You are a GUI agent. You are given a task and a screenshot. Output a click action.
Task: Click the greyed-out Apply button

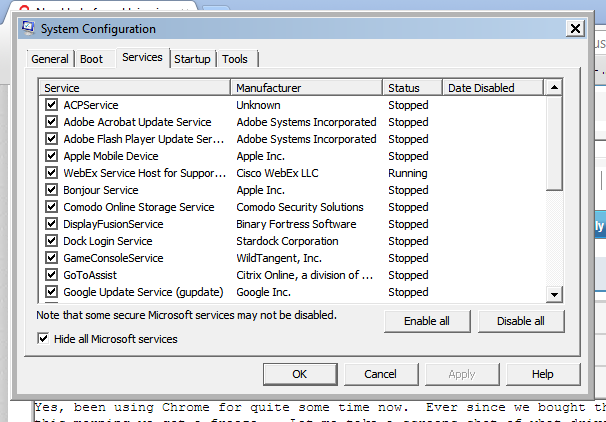point(462,374)
